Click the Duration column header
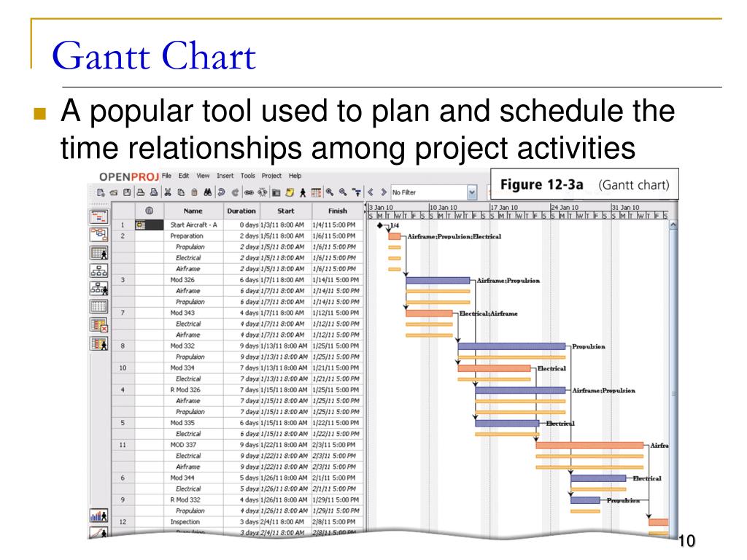 click(x=241, y=211)
